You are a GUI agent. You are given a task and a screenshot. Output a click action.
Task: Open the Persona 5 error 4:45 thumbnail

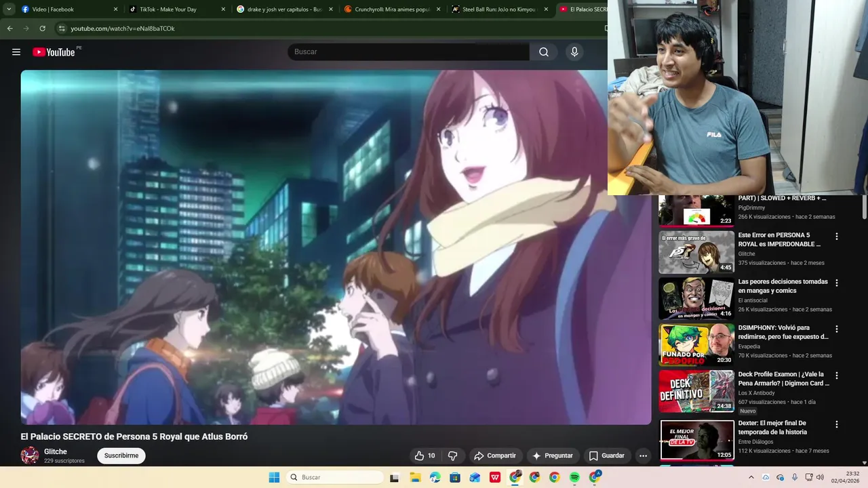[696, 252]
